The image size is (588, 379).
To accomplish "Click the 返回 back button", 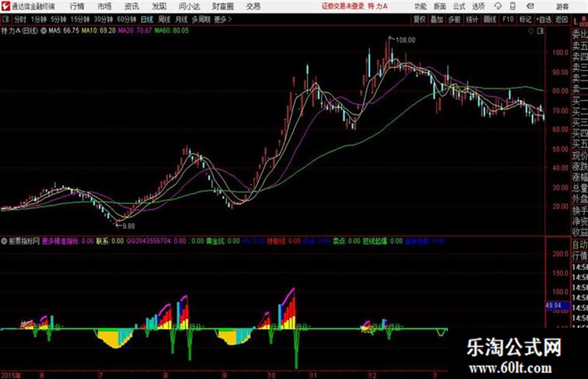I will 562,19.
